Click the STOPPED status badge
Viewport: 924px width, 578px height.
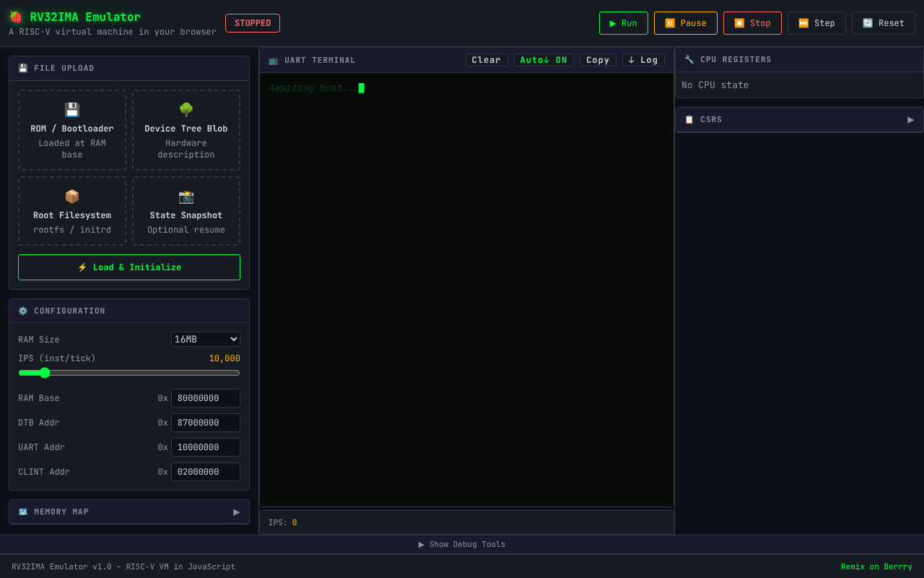253,23
